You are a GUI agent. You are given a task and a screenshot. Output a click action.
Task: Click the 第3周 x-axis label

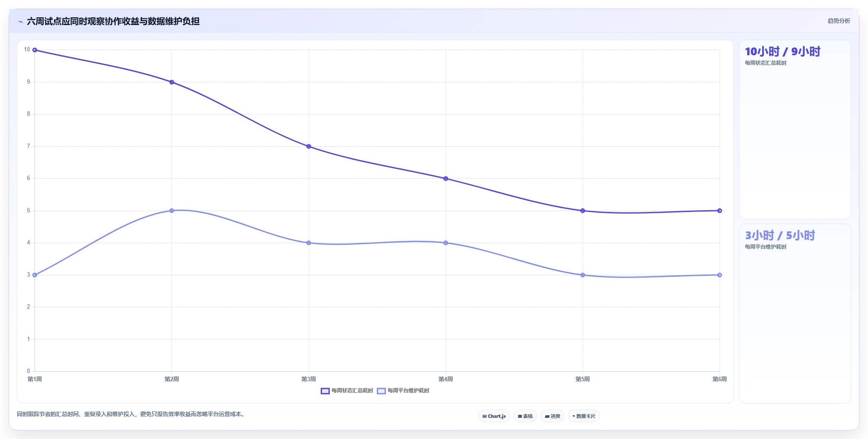coord(309,379)
